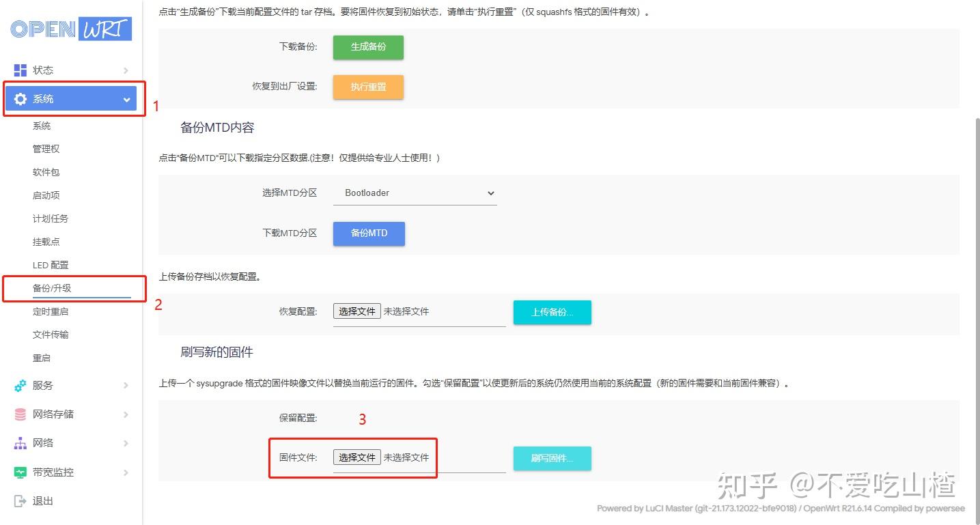The width and height of the screenshot is (980, 525).
Task: Open the MTD partition dropdown showing Bootloader
Action: [x=414, y=193]
